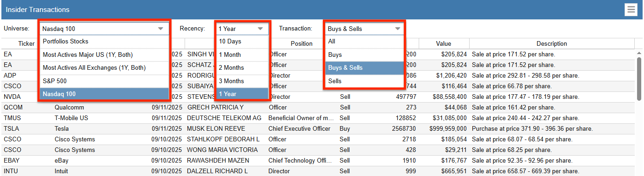Click Beneficial Owner position cell

301,118
